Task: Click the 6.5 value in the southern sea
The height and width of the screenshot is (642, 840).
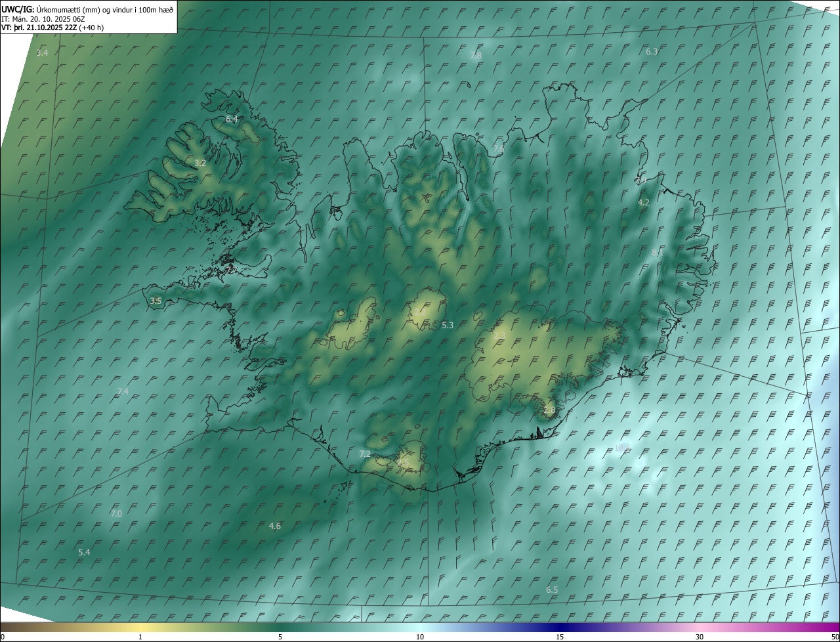Action: tap(552, 590)
